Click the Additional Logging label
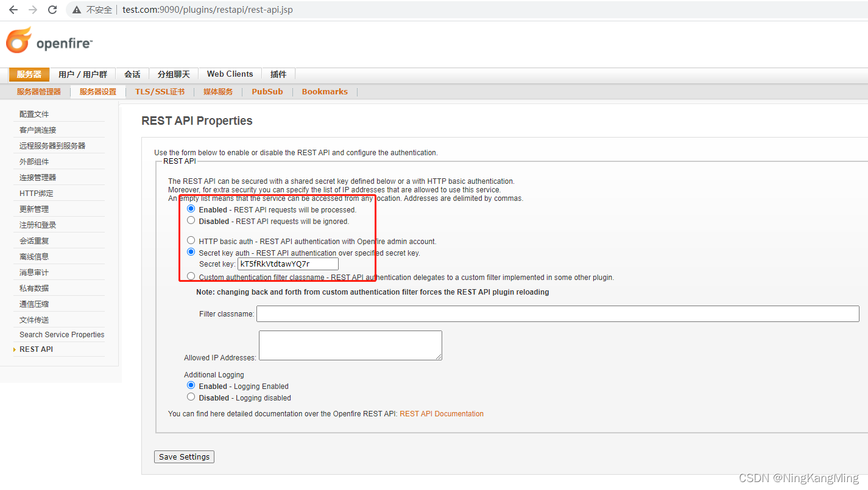Screen dimensions: 868x490 point(214,375)
